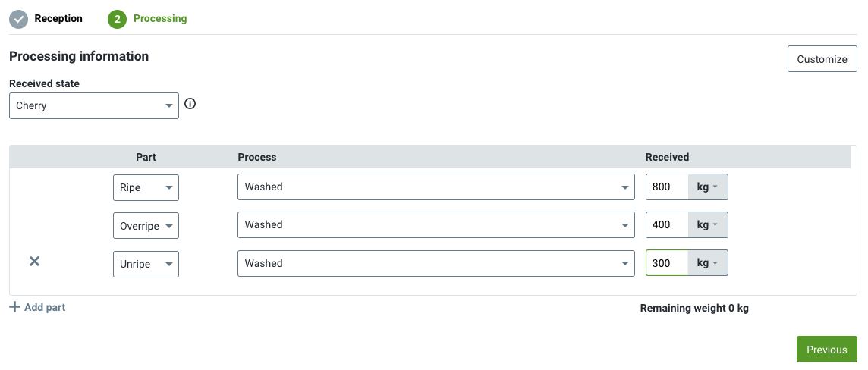Image resolution: width=868 pixels, height=370 pixels.
Task: Click the received weight field showing 800
Action: point(667,187)
